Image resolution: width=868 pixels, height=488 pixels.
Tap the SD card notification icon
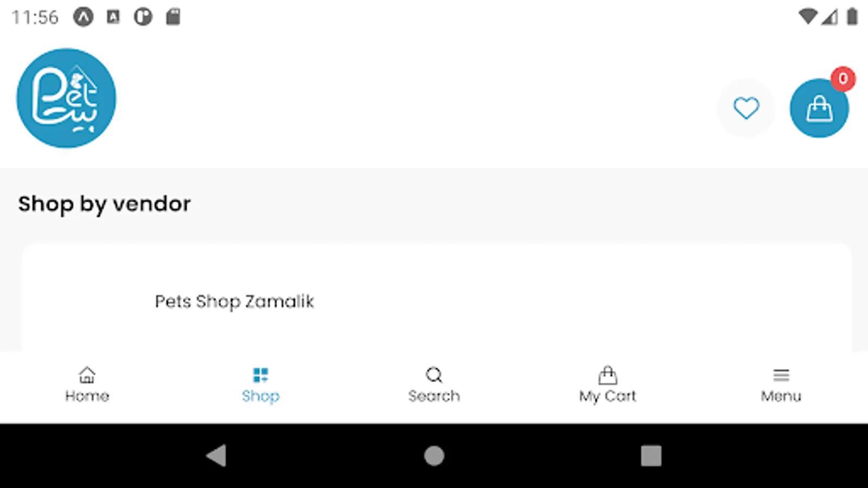coord(173,17)
